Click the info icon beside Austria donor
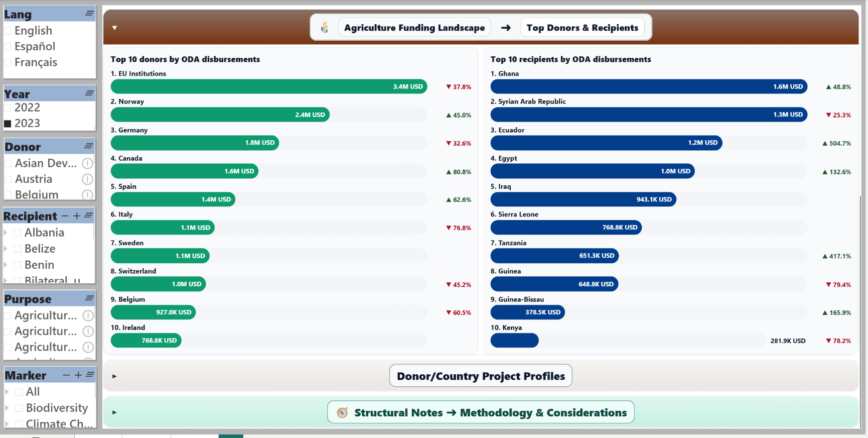The width and height of the screenshot is (868, 438). tap(87, 179)
